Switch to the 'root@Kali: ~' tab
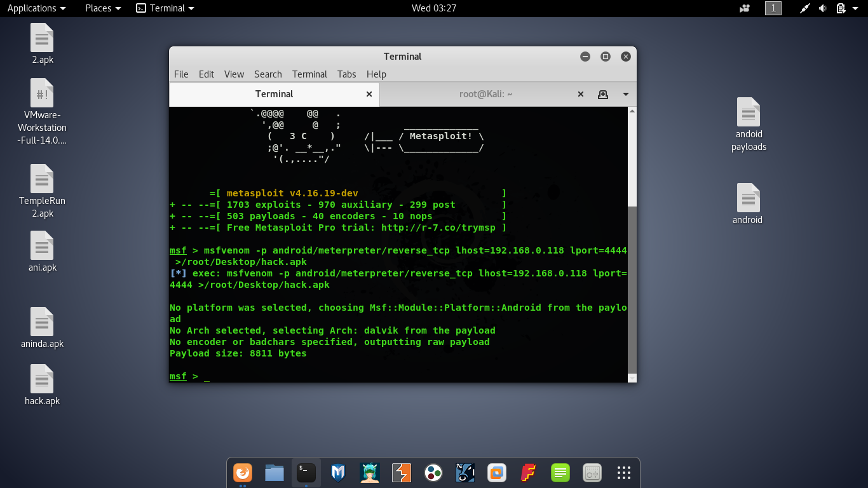 coord(485,94)
